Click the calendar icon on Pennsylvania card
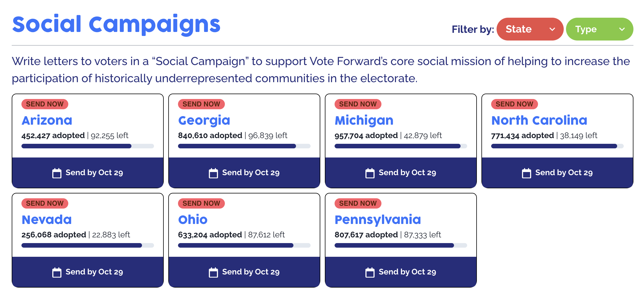Viewport: 644px width, 299px height. 370,272
